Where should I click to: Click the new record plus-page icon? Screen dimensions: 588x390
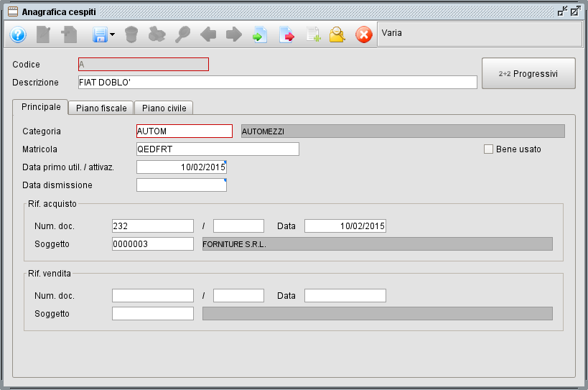click(69, 35)
